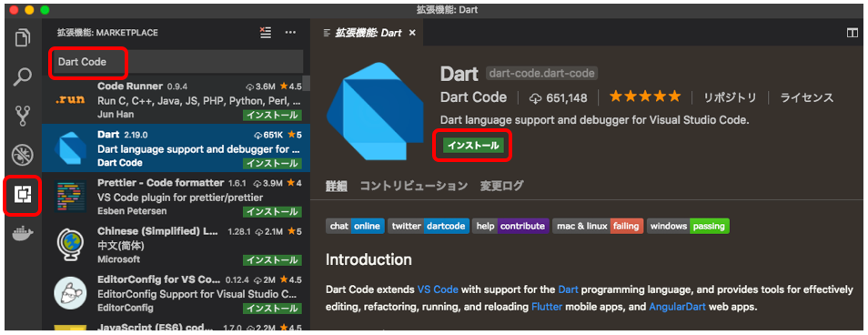Click the twitter dartcode badge
The width and height of the screenshot is (868, 335).
(x=429, y=226)
